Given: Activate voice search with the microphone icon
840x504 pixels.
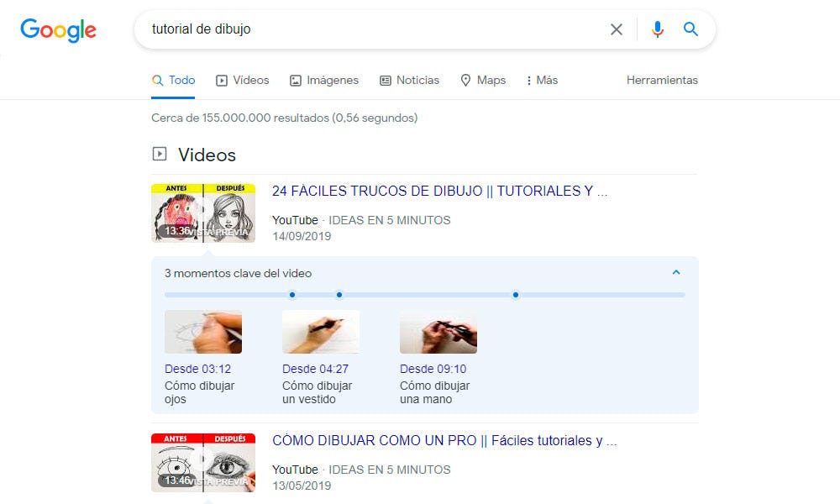Looking at the screenshot, I should pyautogui.click(x=658, y=29).
